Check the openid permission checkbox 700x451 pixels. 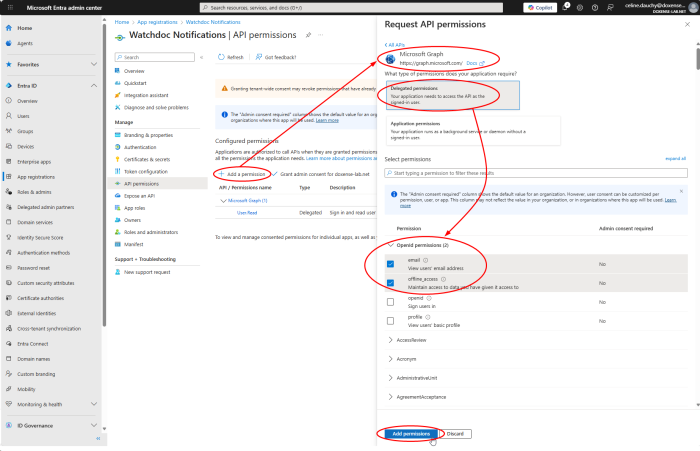click(x=391, y=301)
